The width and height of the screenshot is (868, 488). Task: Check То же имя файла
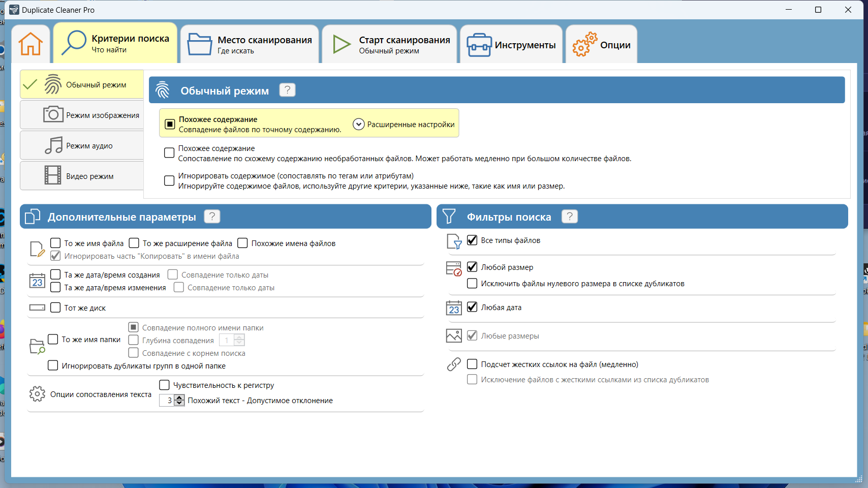55,243
